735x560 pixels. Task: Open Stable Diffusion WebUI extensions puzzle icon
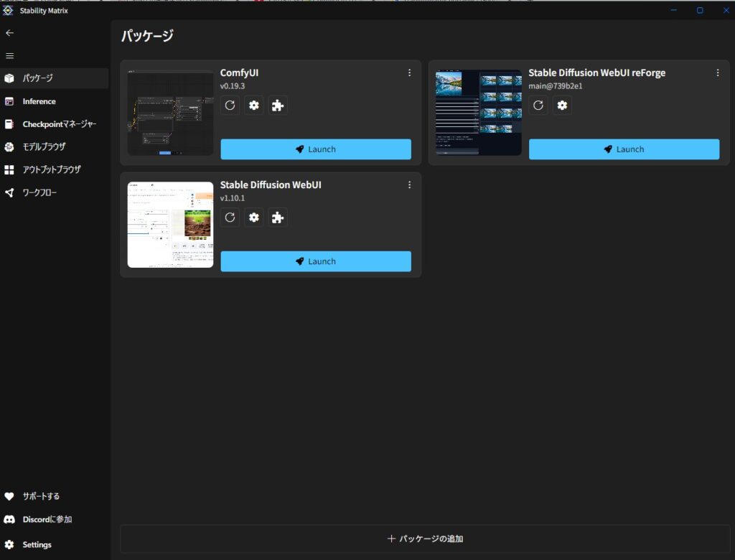[x=278, y=218]
